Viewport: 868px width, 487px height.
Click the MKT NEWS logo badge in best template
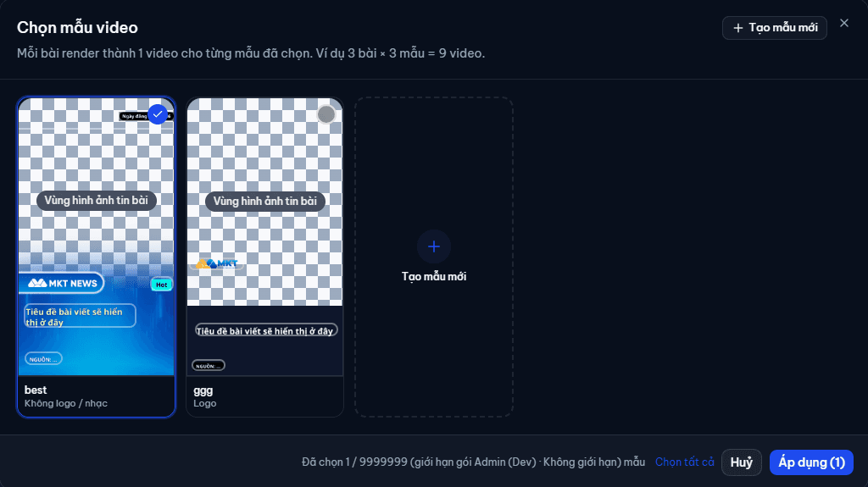tap(62, 284)
